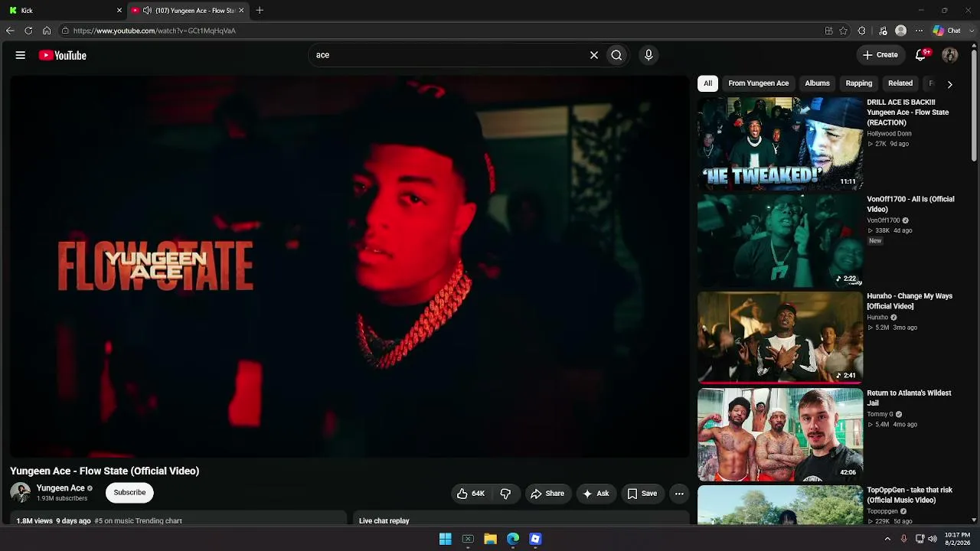The height and width of the screenshot is (551, 980).
Task: Open browser settings and more menu
Action: click(920, 31)
